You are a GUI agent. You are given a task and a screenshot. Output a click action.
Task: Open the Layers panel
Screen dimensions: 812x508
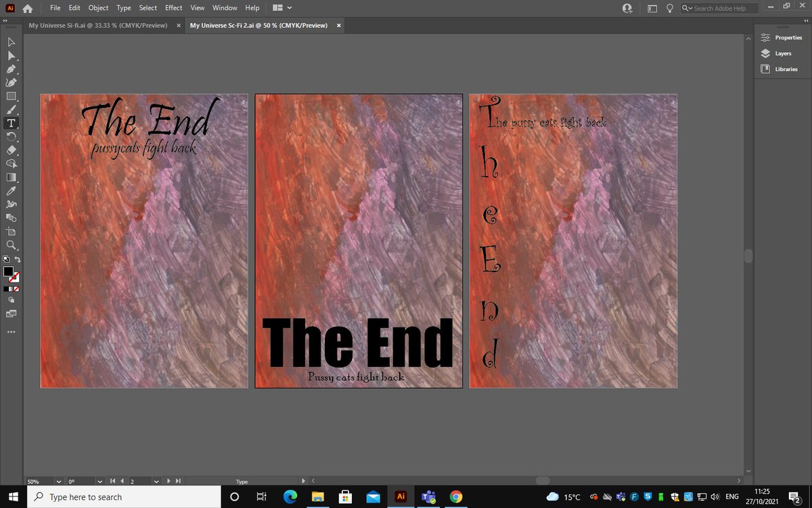(x=775, y=53)
